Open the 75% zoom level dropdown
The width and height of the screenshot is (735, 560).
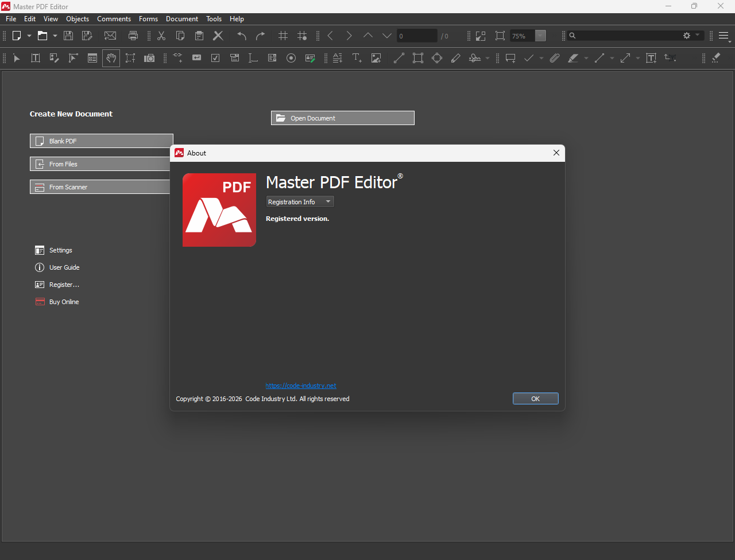pos(540,36)
